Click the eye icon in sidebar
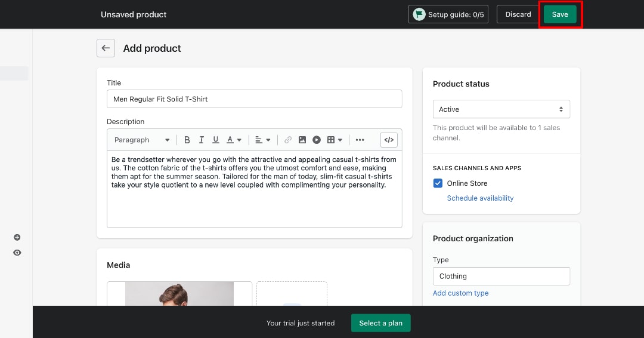Screen dimensions: 644x338 click(17, 253)
